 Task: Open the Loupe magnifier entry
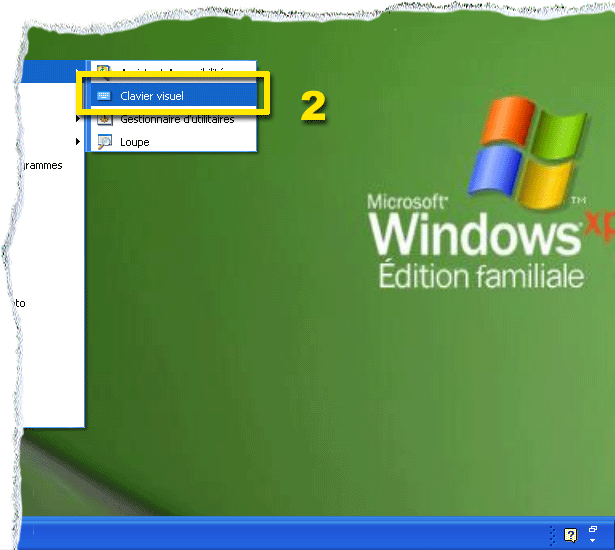pos(174,142)
